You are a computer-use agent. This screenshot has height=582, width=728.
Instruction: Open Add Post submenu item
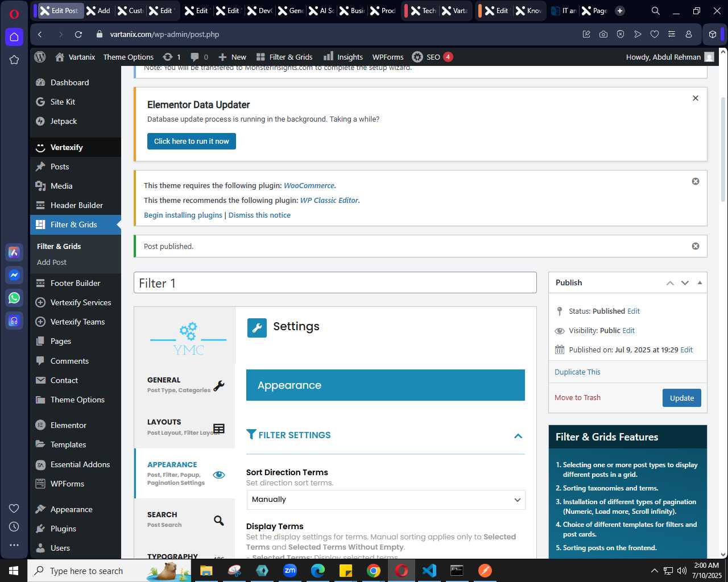pos(52,262)
